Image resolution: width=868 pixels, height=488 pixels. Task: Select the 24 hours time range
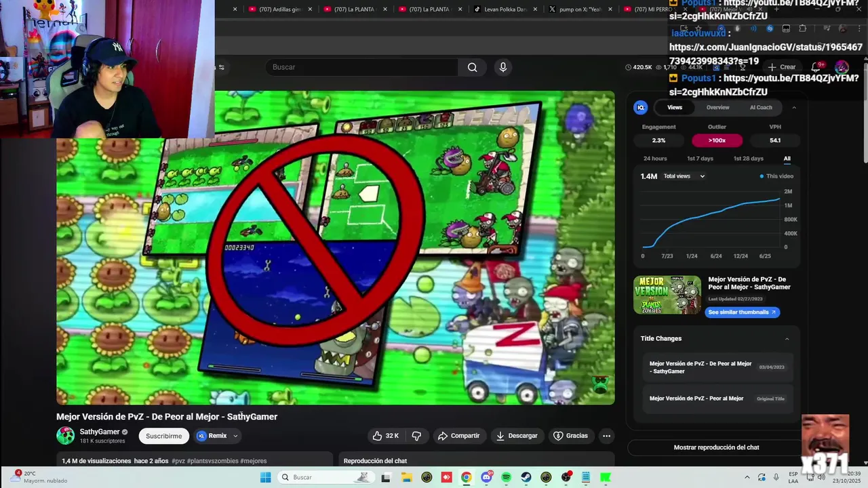(x=655, y=159)
